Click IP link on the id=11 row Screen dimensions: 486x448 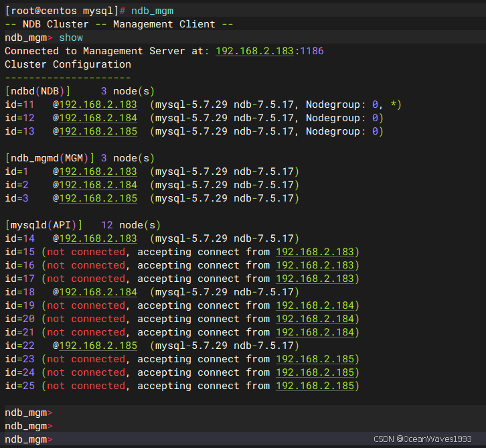tap(98, 104)
